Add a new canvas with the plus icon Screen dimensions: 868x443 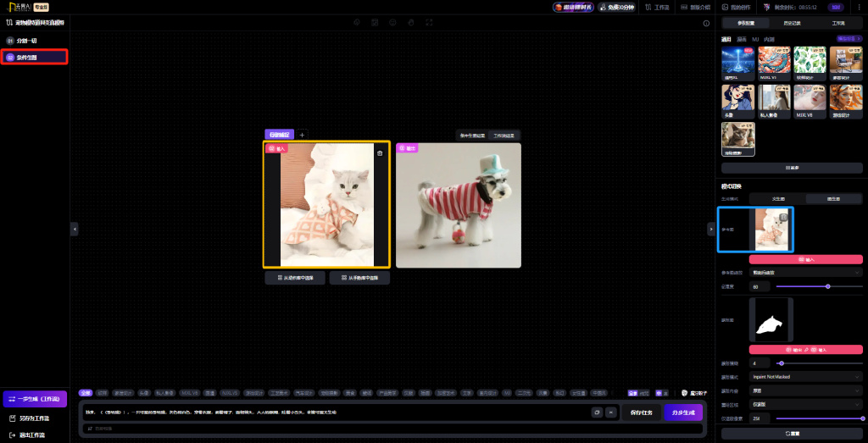click(302, 135)
